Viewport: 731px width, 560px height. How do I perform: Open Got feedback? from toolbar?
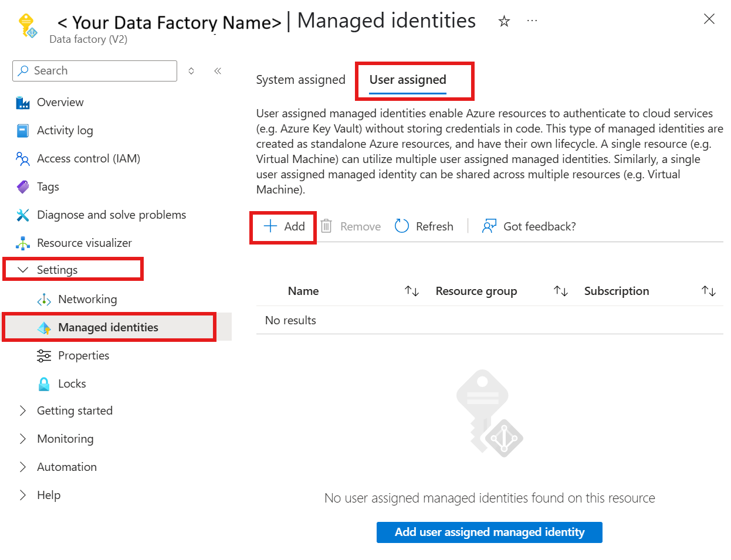tap(529, 226)
